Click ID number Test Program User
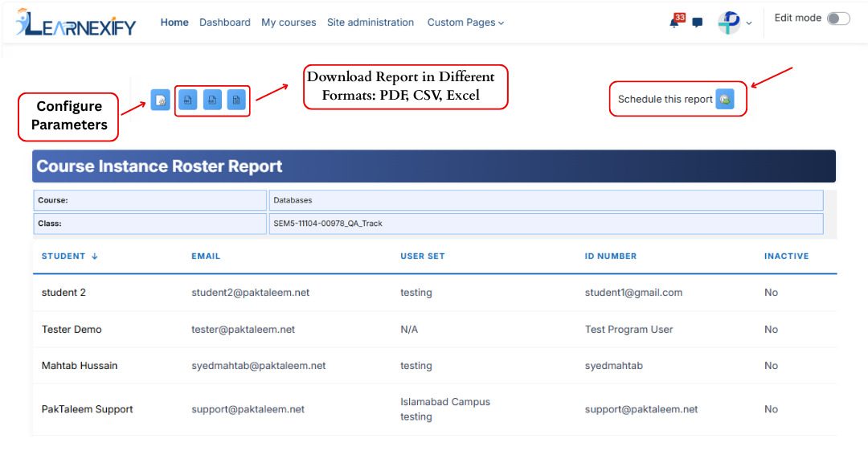Screen dimensions: 868x455 (628, 330)
